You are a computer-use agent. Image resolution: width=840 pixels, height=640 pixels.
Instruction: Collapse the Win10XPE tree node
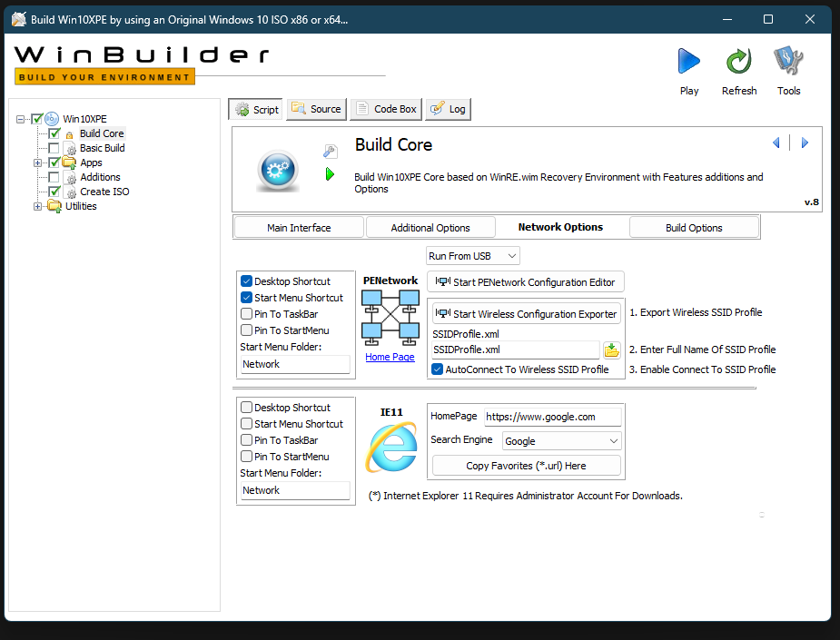(20, 119)
